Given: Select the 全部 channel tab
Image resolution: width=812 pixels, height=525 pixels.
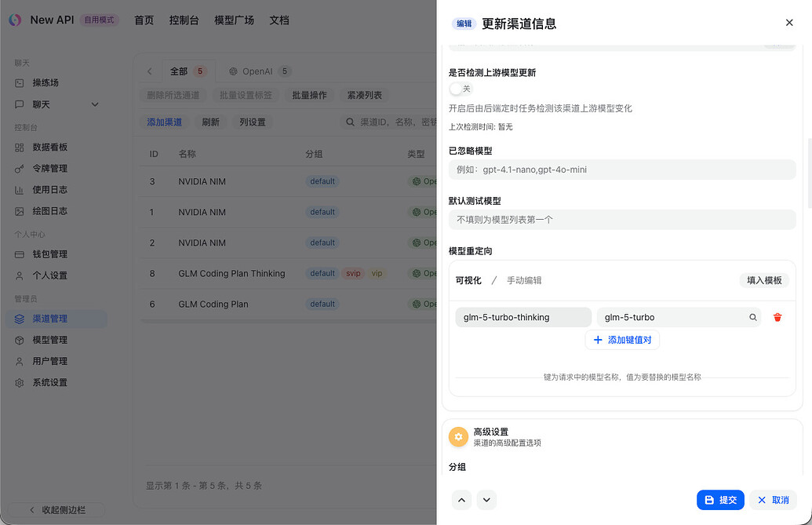Looking at the screenshot, I should tap(188, 71).
